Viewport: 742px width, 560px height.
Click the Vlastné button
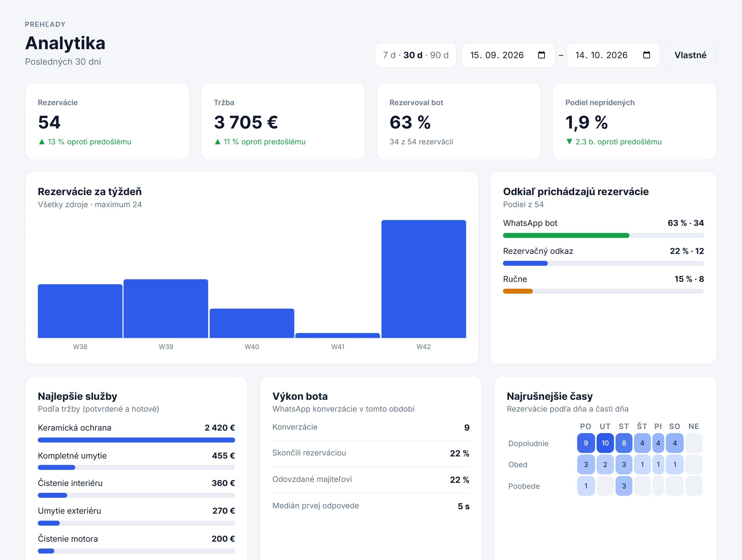coord(690,55)
